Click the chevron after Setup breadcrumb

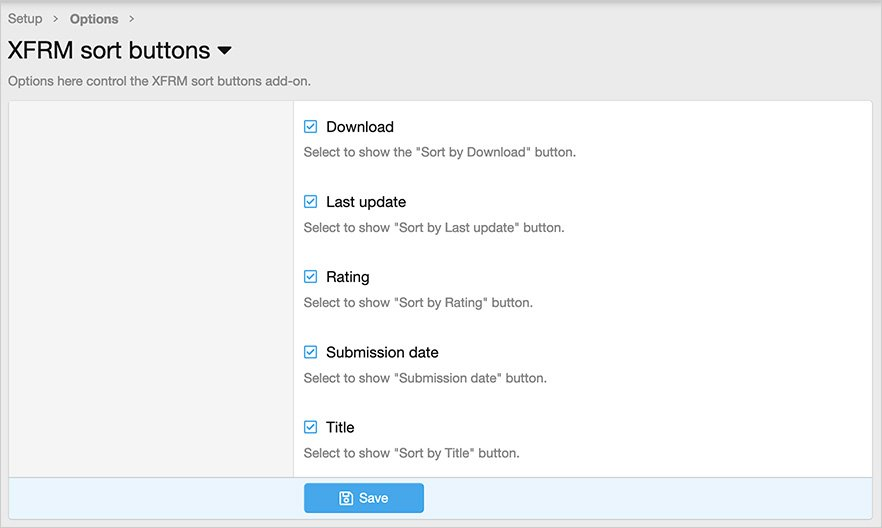coord(56,19)
